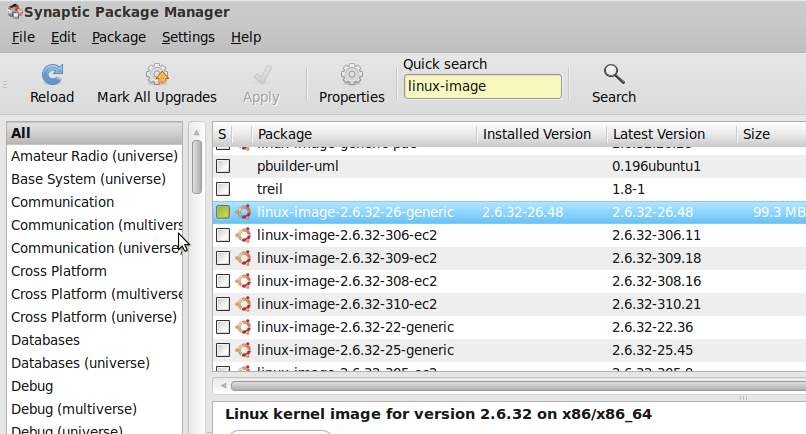Viewport: 806px width, 434px height.
Task: Select Communication (multiverse) category
Action: [95, 225]
